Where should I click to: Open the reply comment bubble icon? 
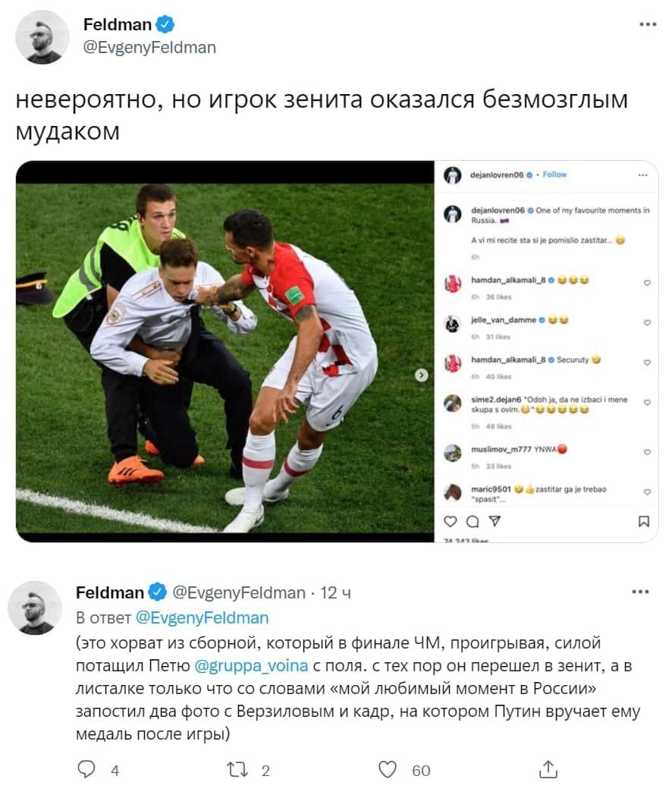tap(86, 769)
